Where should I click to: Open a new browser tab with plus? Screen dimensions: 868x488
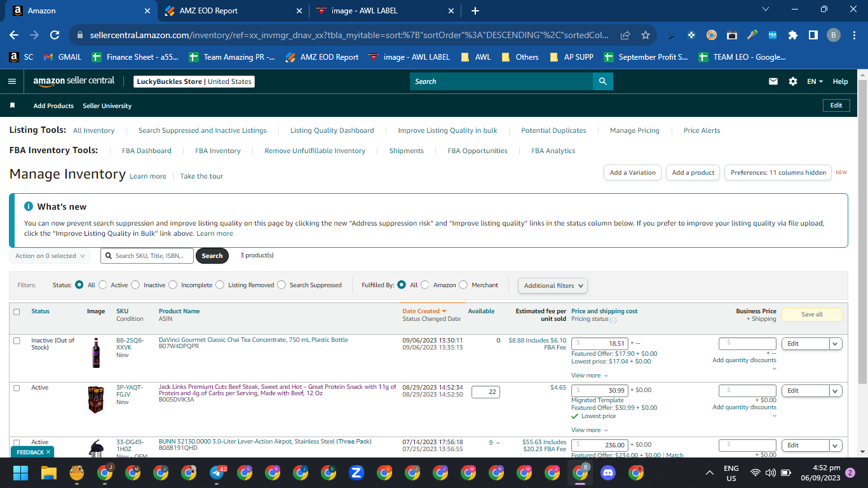coord(475,11)
